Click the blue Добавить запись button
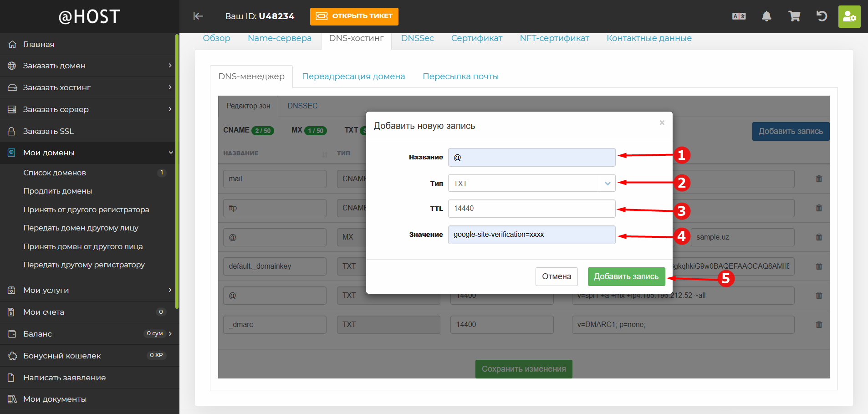 [x=791, y=131]
